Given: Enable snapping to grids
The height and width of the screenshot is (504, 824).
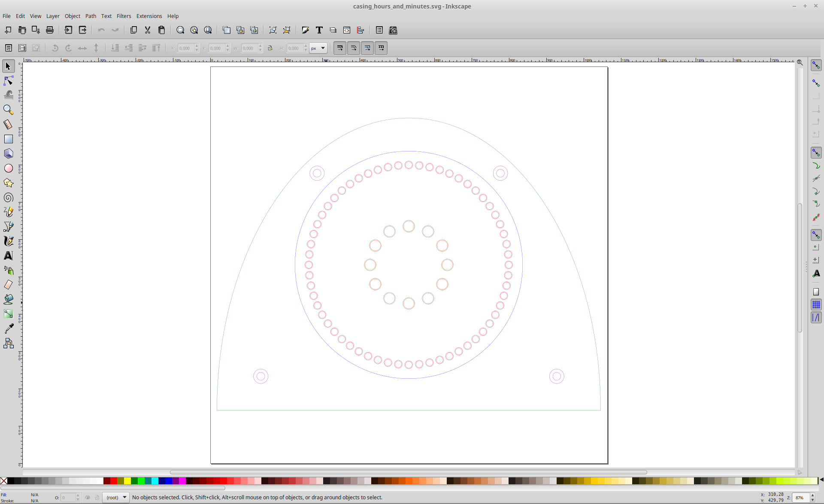Looking at the screenshot, I should pos(817,305).
